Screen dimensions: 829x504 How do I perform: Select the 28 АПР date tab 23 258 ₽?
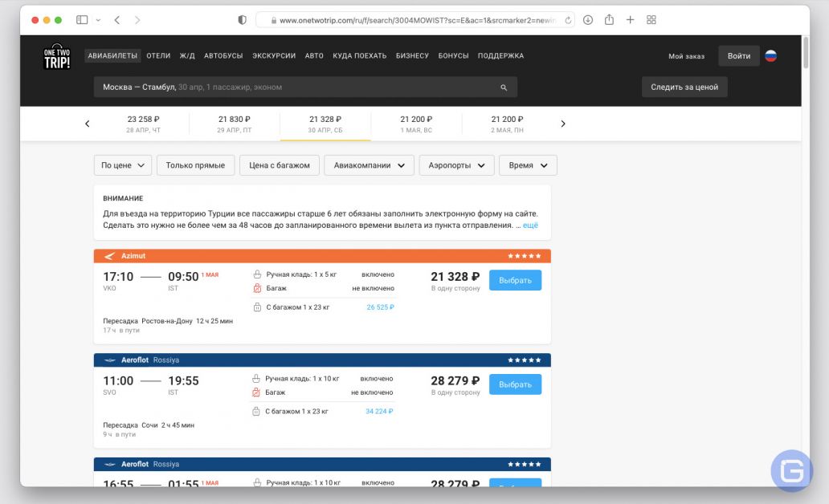pyautogui.click(x=143, y=124)
